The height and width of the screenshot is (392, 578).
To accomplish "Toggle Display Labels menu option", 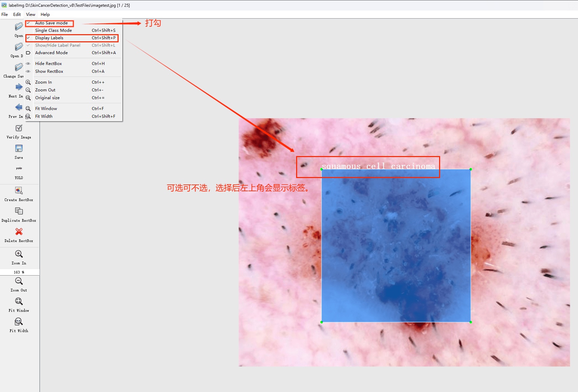I will point(74,38).
